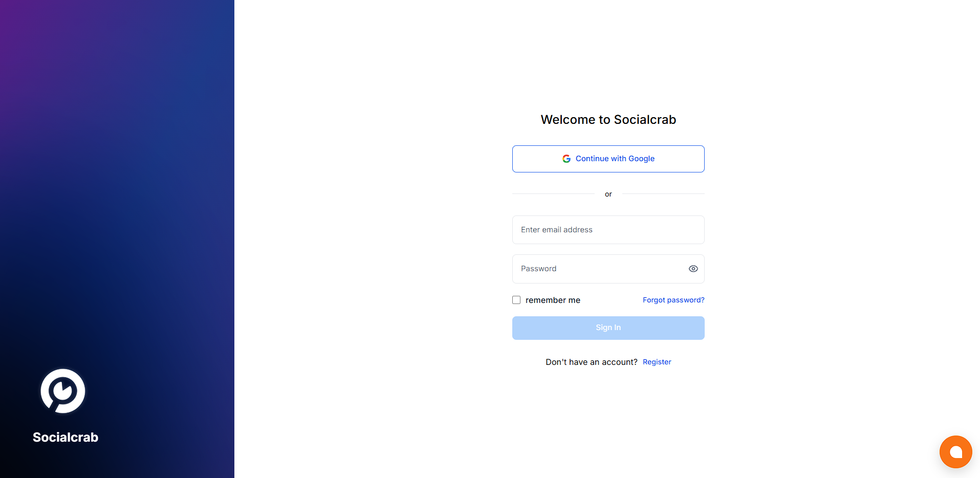Image resolution: width=980 pixels, height=478 pixels.
Task: Click the Google "G" icon
Action: pyautogui.click(x=566, y=159)
